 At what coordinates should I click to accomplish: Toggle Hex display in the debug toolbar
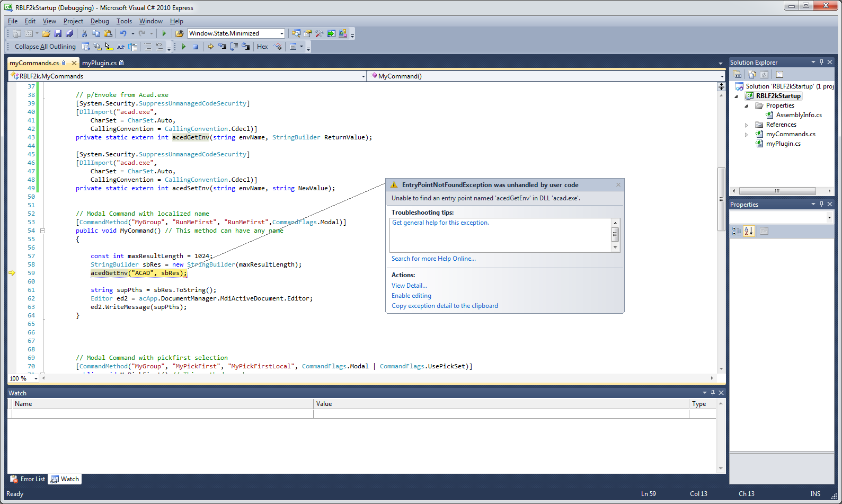pyautogui.click(x=262, y=47)
